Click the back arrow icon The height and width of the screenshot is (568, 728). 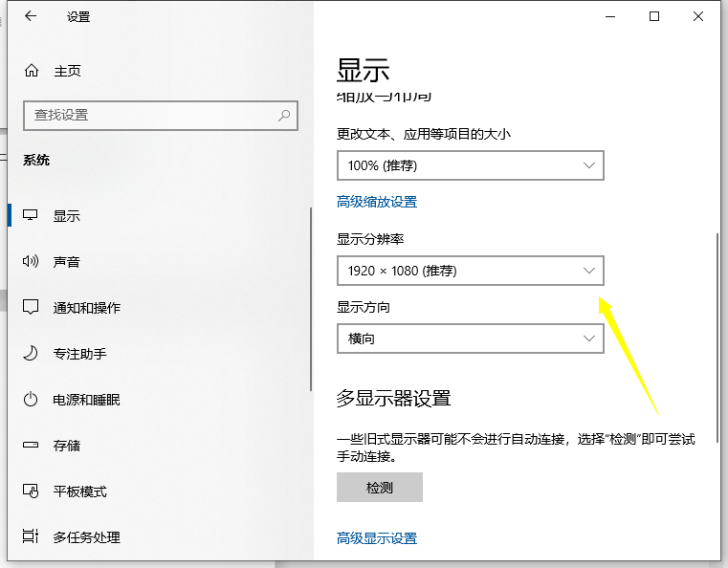coord(31,16)
